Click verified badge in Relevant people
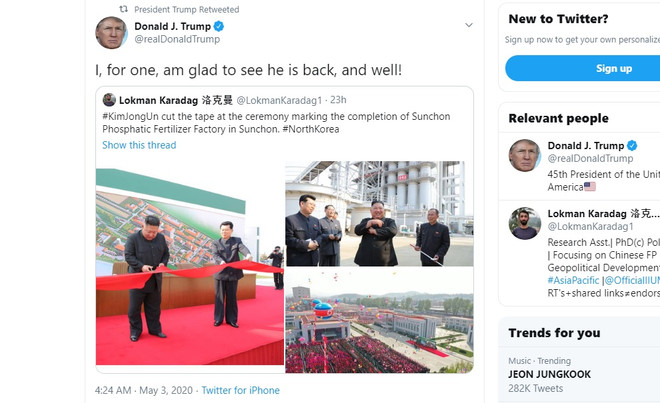The height and width of the screenshot is (403, 660). point(632,146)
